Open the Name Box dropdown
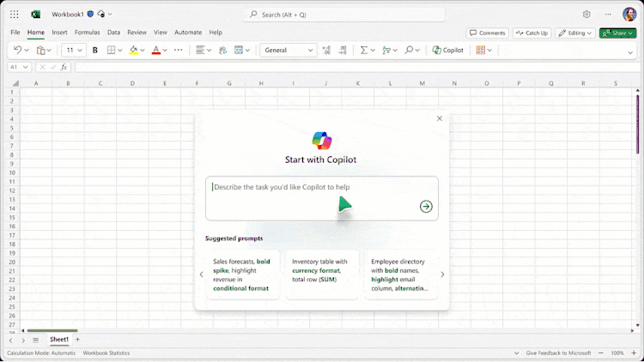Image resolution: width=644 pixels, height=362 pixels. point(26,67)
